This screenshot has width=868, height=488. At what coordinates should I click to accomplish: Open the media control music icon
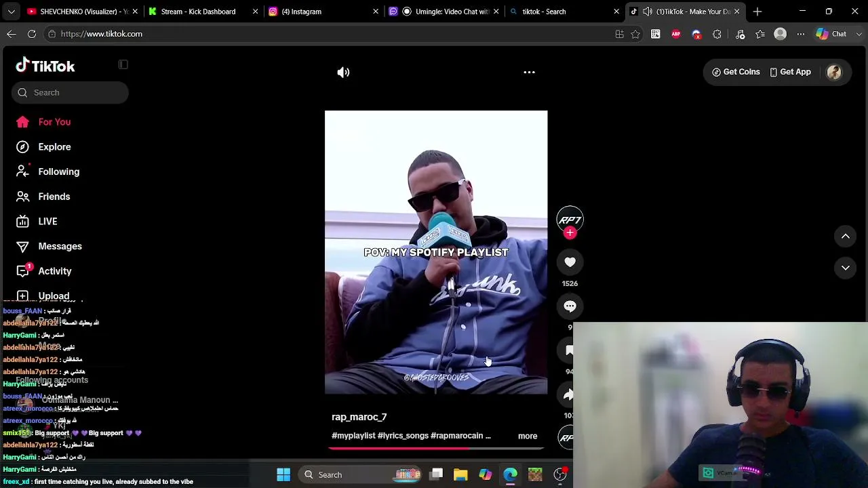[741, 34]
